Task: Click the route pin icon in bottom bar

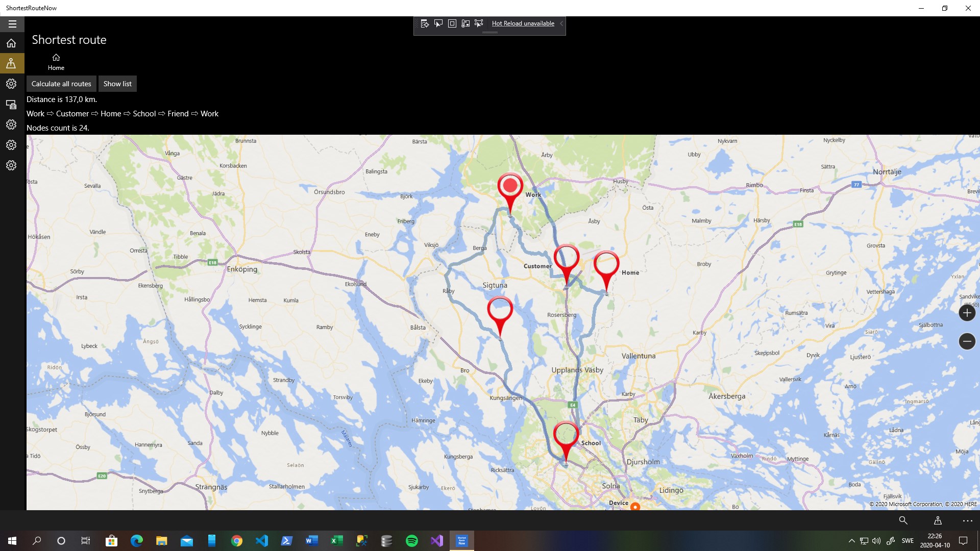Action: (x=938, y=520)
